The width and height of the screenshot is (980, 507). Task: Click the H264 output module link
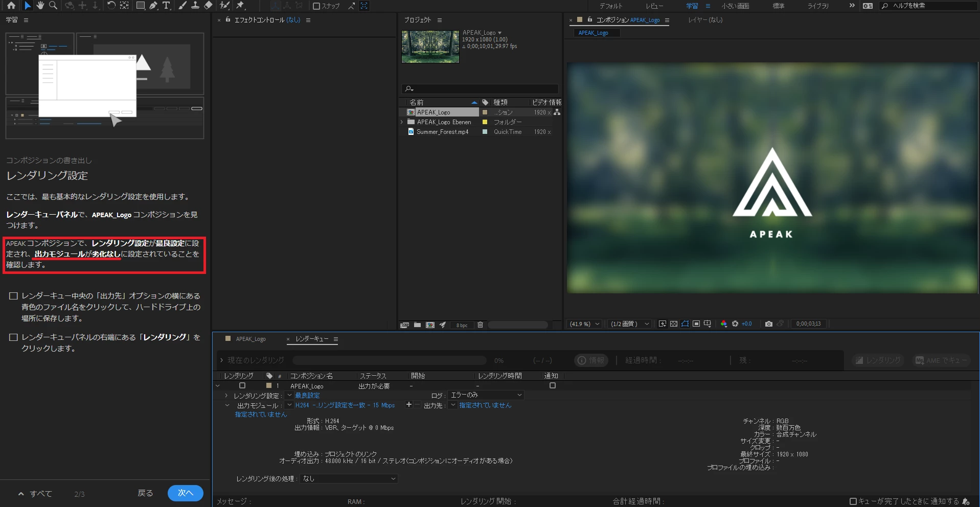345,405
